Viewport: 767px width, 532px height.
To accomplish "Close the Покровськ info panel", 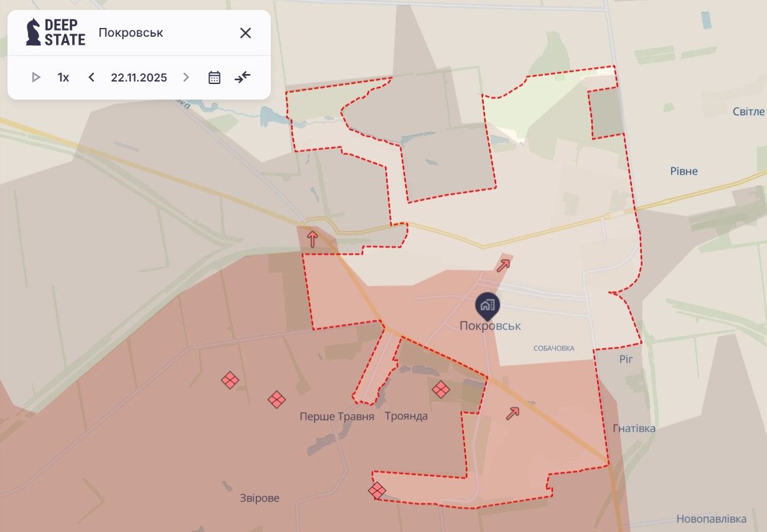I will [x=245, y=33].
